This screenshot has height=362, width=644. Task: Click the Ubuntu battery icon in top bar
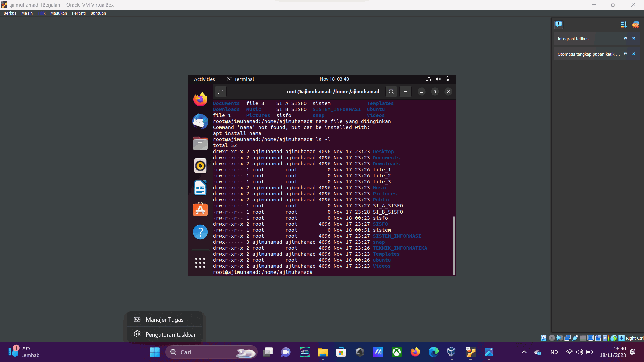[448, 79]
